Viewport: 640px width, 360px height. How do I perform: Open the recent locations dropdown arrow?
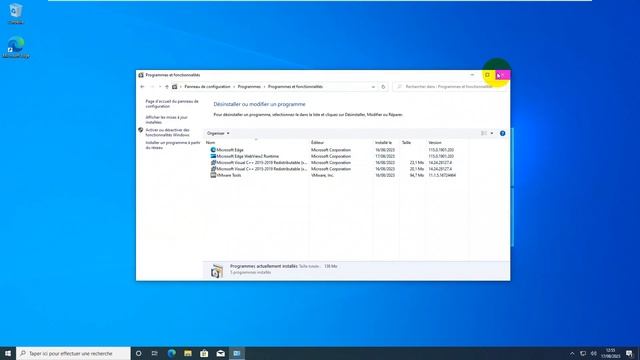coord(160,87)
